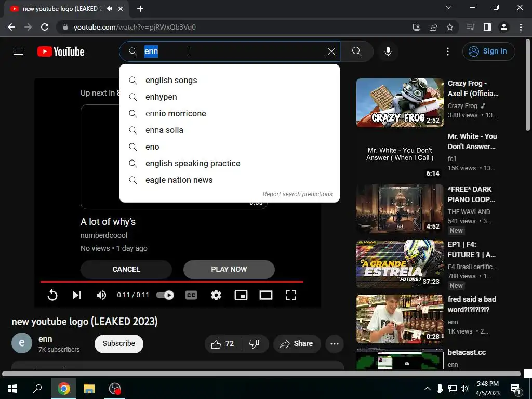Click install/download icon in address bar
This screenshot has height=399, width=532.
coord(417,27)
